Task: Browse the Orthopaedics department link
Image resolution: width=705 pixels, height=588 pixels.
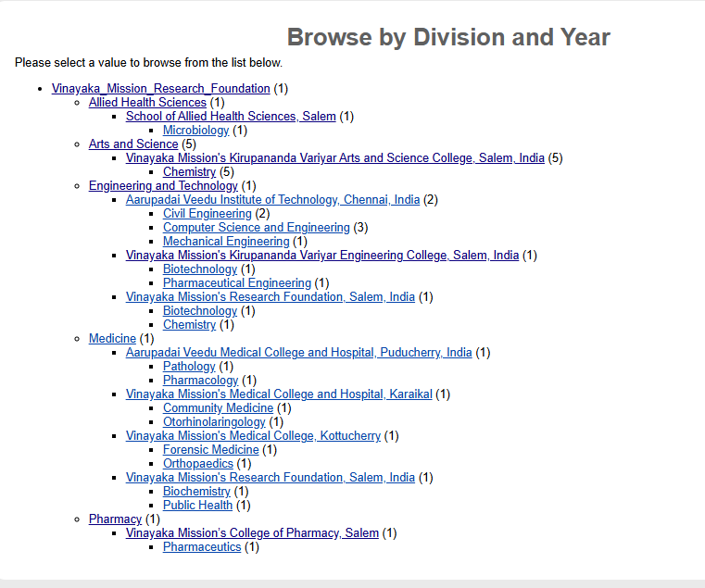Action: [x=198, y=464]
